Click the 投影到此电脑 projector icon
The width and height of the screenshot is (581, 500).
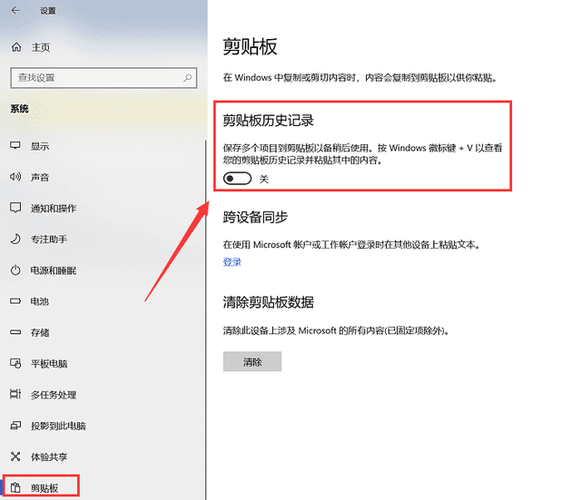pos(15,425)
